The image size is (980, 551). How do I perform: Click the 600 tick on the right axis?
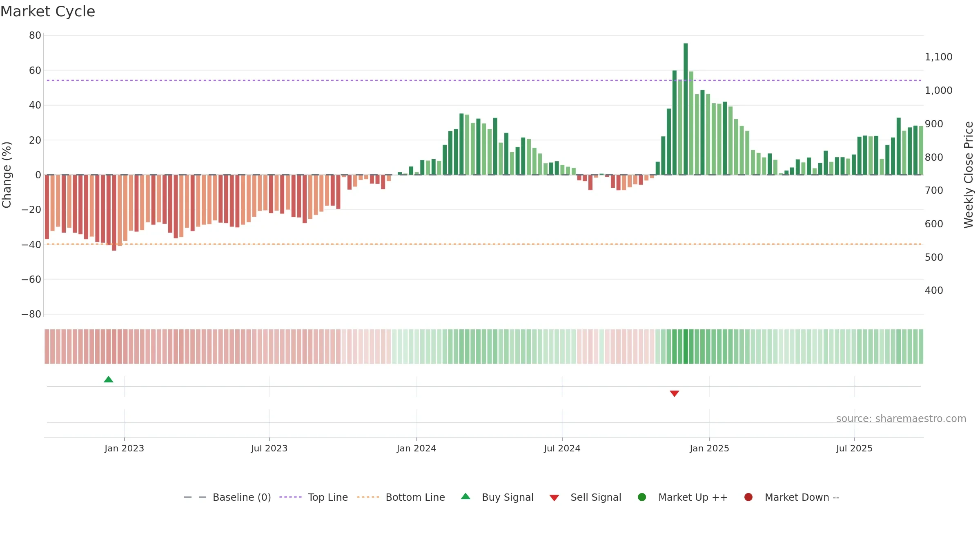(x=934, y=224)
